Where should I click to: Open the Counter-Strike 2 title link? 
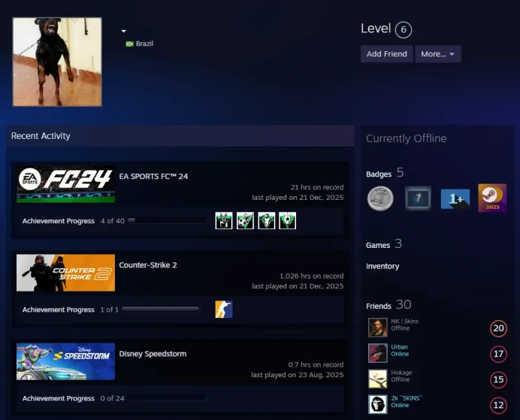[148, 265]
